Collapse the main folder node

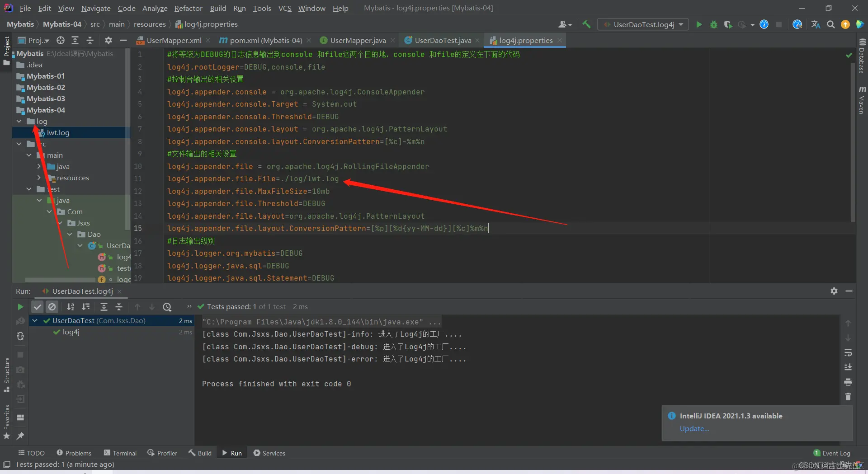(x=29, y=155)
